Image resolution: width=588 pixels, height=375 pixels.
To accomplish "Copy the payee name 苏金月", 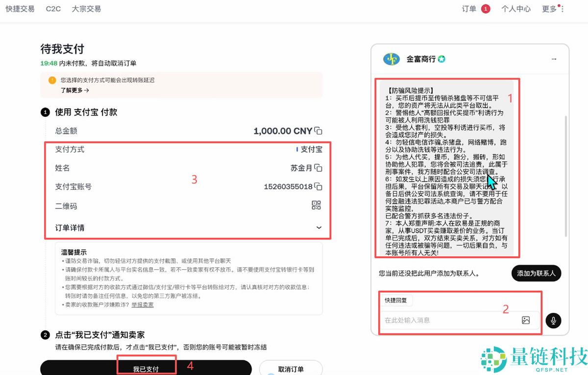I will 319,167.
